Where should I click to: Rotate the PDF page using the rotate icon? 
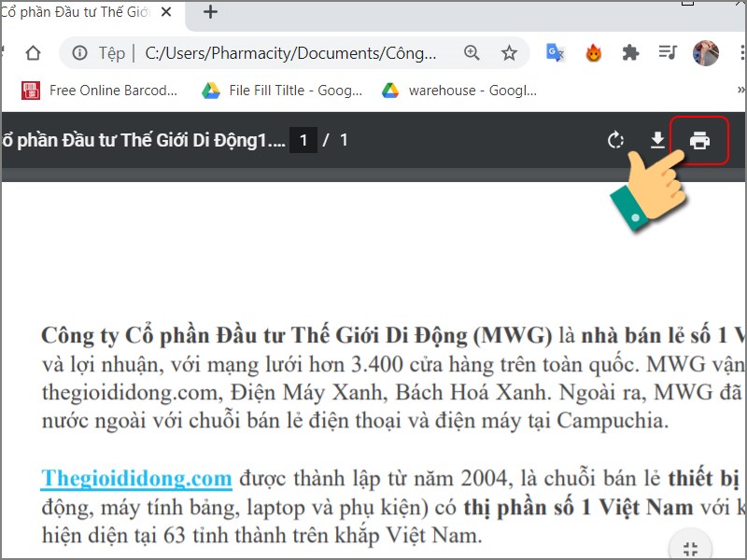tap(616, 140)
